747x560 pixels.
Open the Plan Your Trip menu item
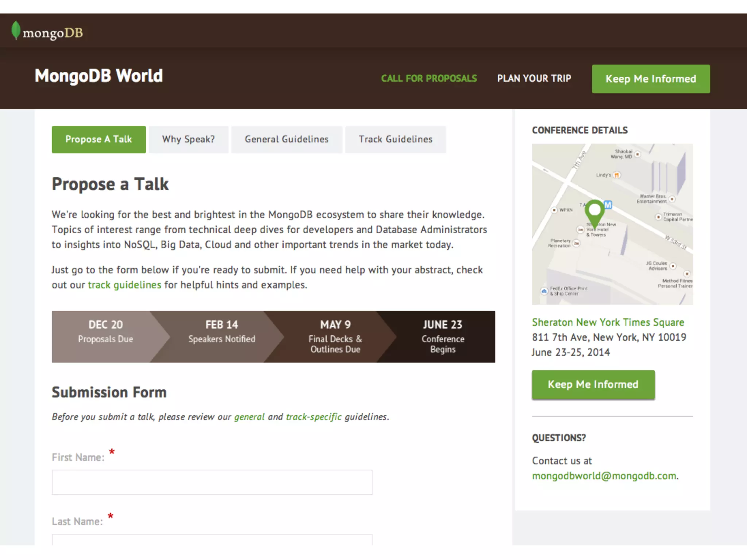click(x=534, y=78)
